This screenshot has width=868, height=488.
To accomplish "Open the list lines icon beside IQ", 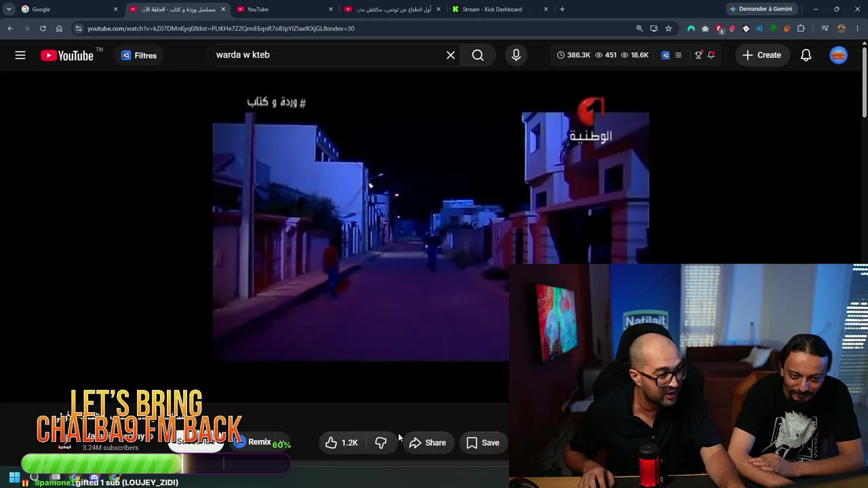I will pos(678,55).
